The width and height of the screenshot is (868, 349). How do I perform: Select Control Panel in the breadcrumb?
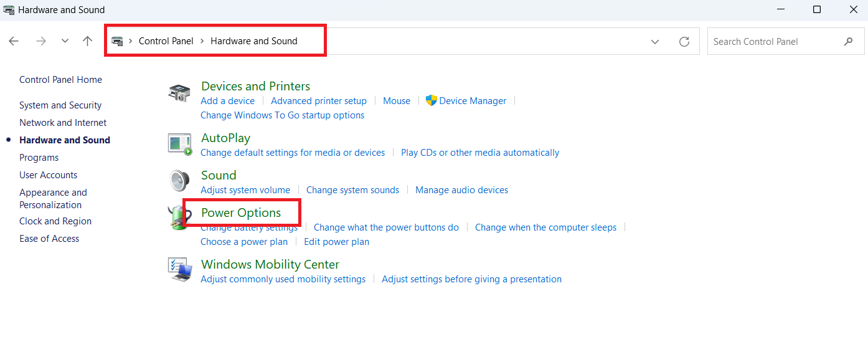(166, 41)
